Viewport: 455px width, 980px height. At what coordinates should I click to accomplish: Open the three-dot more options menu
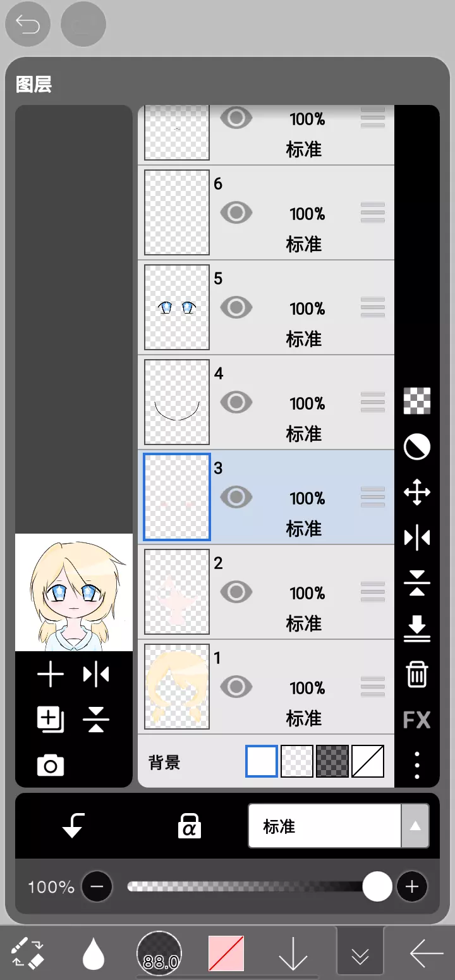click(x=417, y=765)
